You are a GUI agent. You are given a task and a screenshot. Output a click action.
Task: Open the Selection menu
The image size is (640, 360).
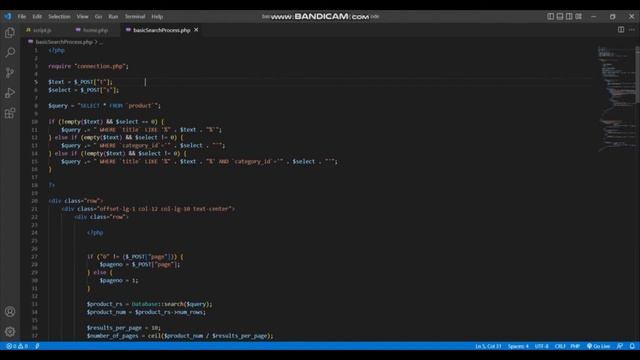point(59,17)
